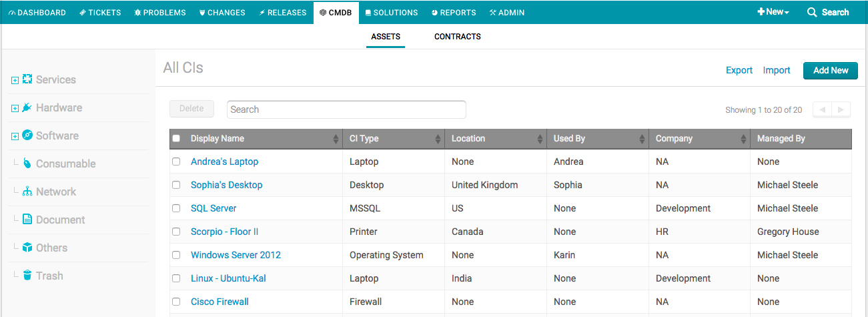Click the Others box icon
868x317 pixels.
click(x=27, y=248)
